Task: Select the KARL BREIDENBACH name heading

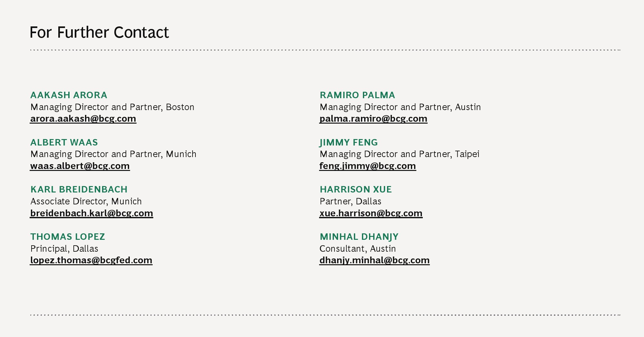Action: (x=79, y=190)
